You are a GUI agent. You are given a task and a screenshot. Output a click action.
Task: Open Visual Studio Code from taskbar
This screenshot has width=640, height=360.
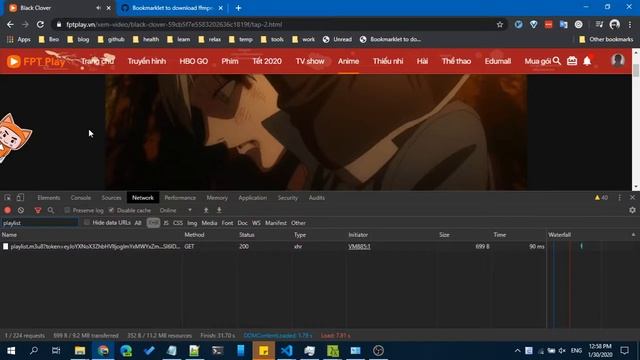pos(287,351)
